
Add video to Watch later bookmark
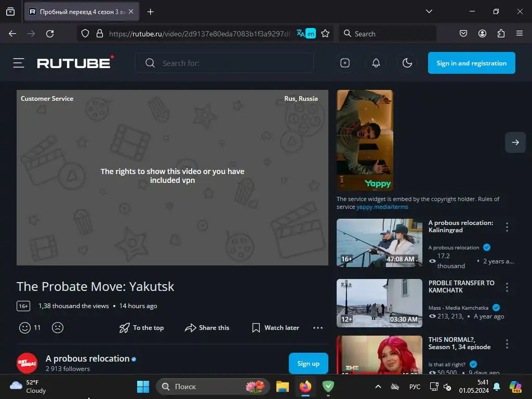(275, 328)
